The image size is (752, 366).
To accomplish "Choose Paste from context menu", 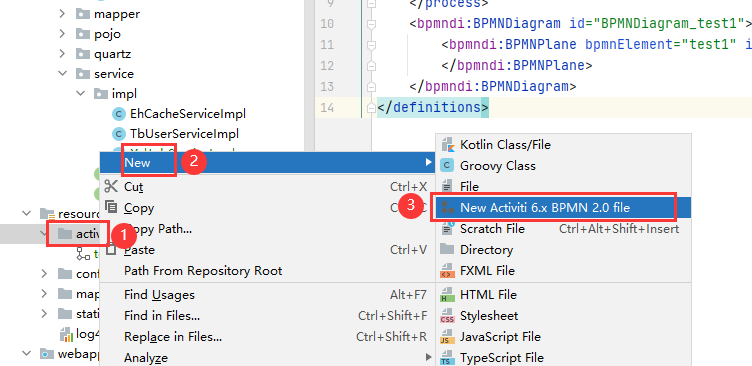I will pyautogui.click(x=268, y=250).
